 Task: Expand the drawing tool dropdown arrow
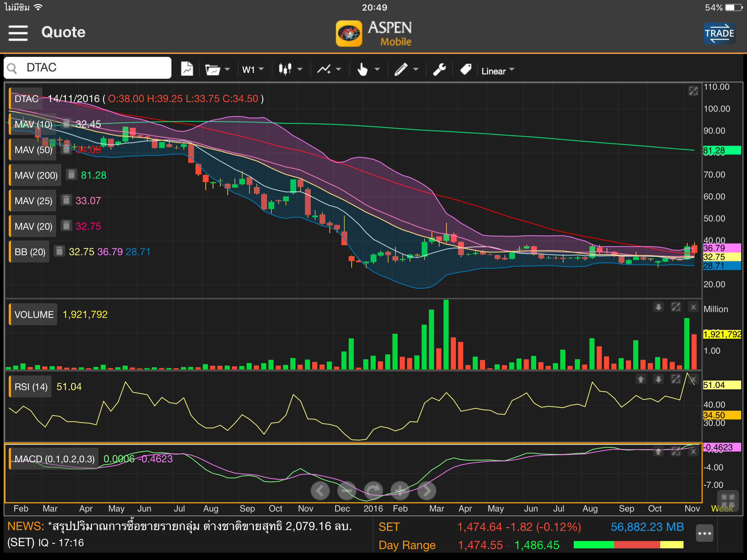tap(416, 69)
